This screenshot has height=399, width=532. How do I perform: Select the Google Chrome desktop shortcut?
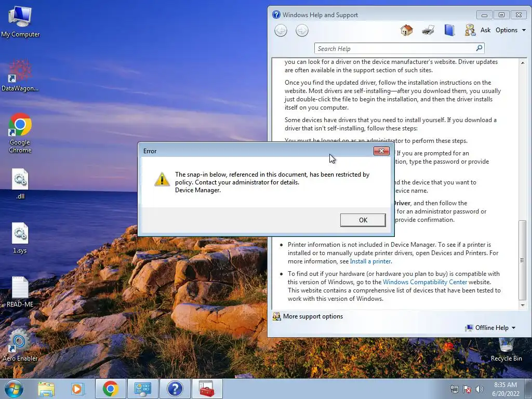pyautogui.click(x=20, y=134)
